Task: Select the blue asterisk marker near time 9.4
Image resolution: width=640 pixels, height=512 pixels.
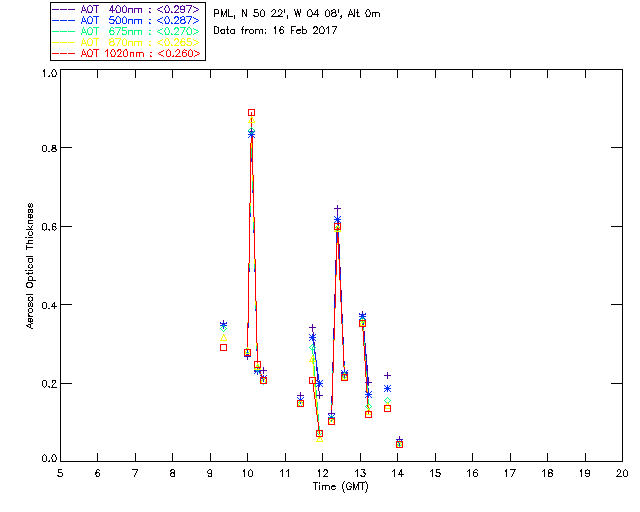Action: [x=223, y=324]
